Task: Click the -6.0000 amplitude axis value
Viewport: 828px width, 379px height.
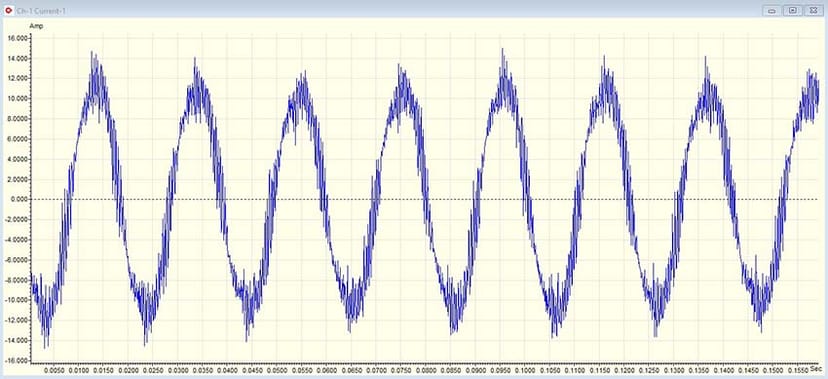Action: tap(16, 260)
